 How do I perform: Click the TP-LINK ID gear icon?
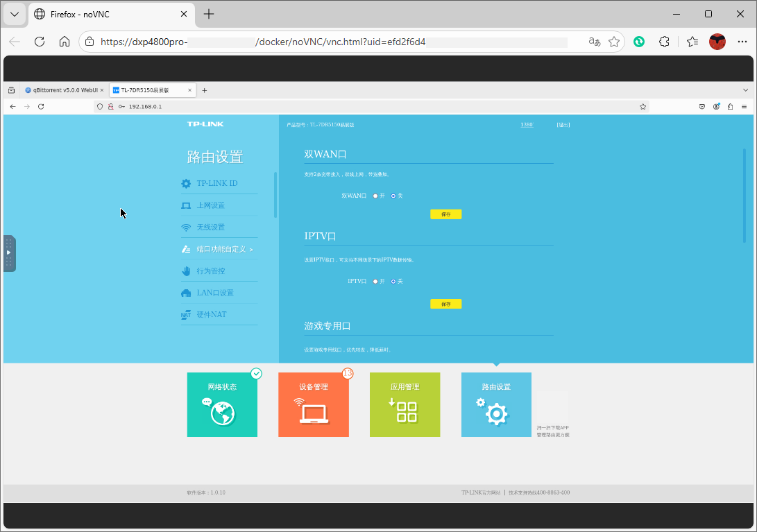(186, 183)
